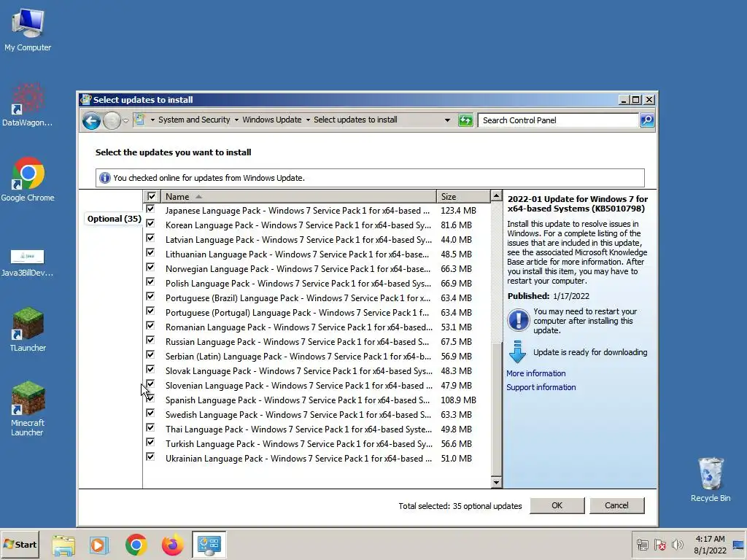Expand dropdown before System and Security
Image resolution: width=747 pixels, height=560 pixels.
coord(152,120)
